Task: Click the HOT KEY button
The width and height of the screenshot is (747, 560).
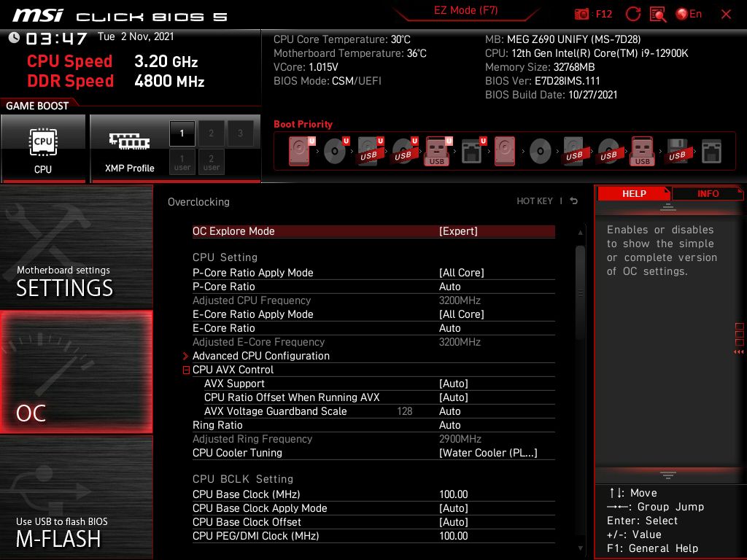Action: [x=535, y=201]
